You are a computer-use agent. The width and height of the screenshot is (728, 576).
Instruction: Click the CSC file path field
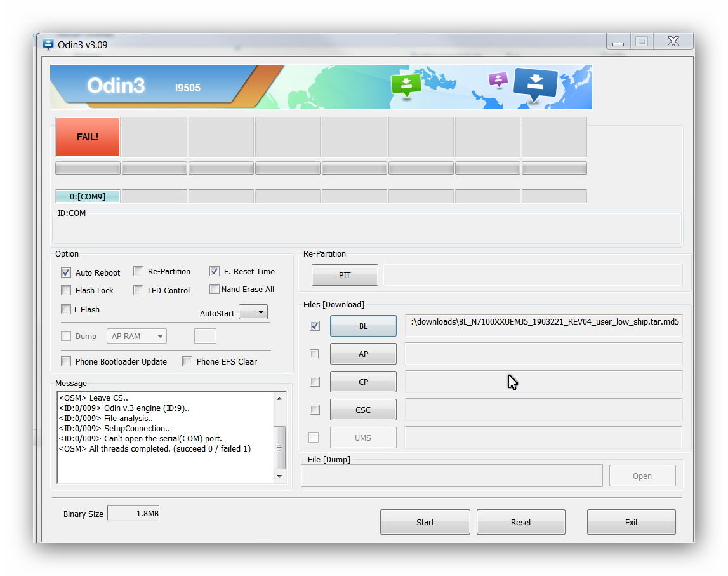[544, 410]
